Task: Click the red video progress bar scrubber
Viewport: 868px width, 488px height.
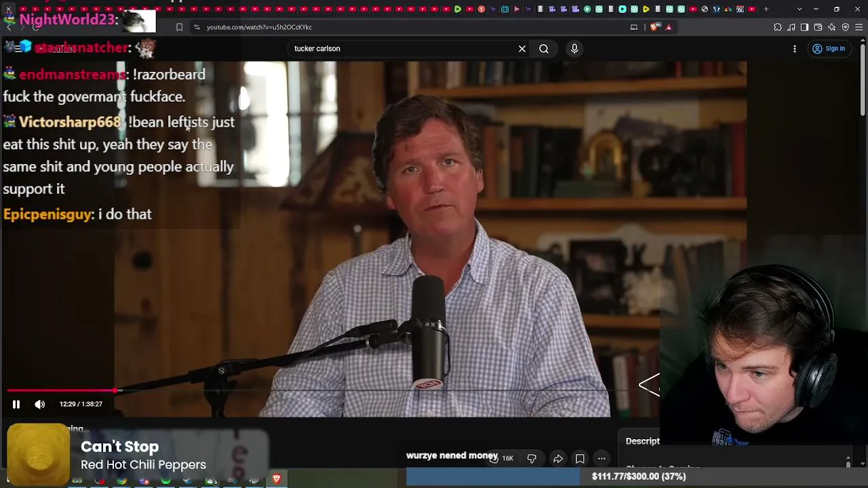Action: tap(116, 390)
